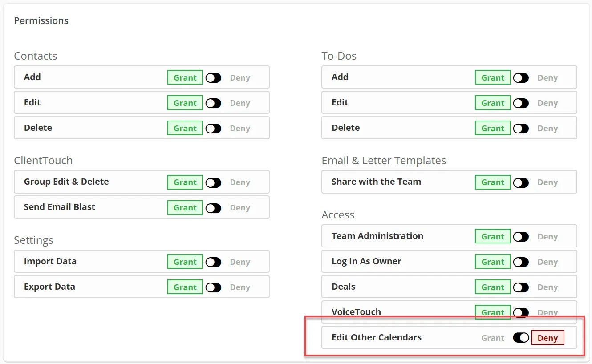This screenshot has height=364, width=592.
Task: Toggle the Contacts Edit permission switch
Action: tap(213, 103)
